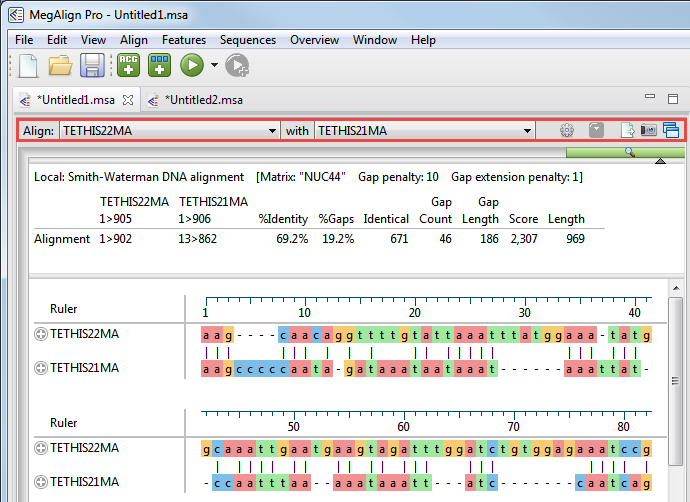690x502 pixels.
Task: Click the New document icon
Action: pyautogui.click(x=29, y=66)
